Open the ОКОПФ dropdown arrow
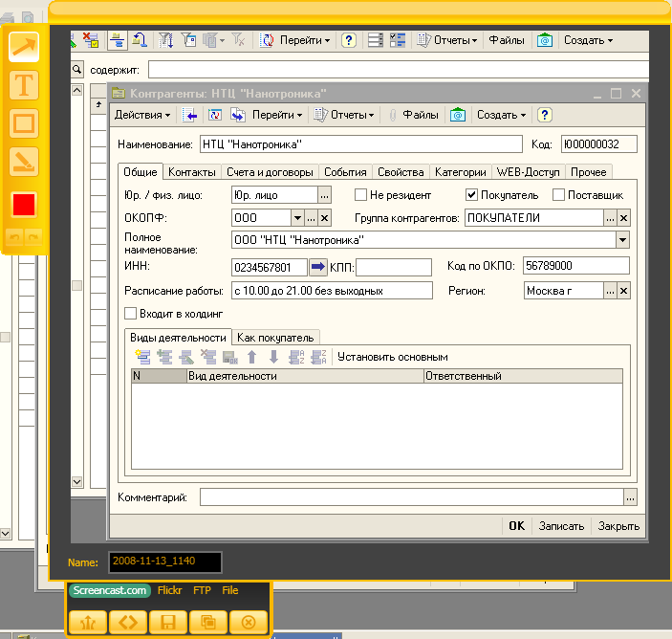Image resolution: width=672 pixels, height=639 pixels. (x=297, y=218)
